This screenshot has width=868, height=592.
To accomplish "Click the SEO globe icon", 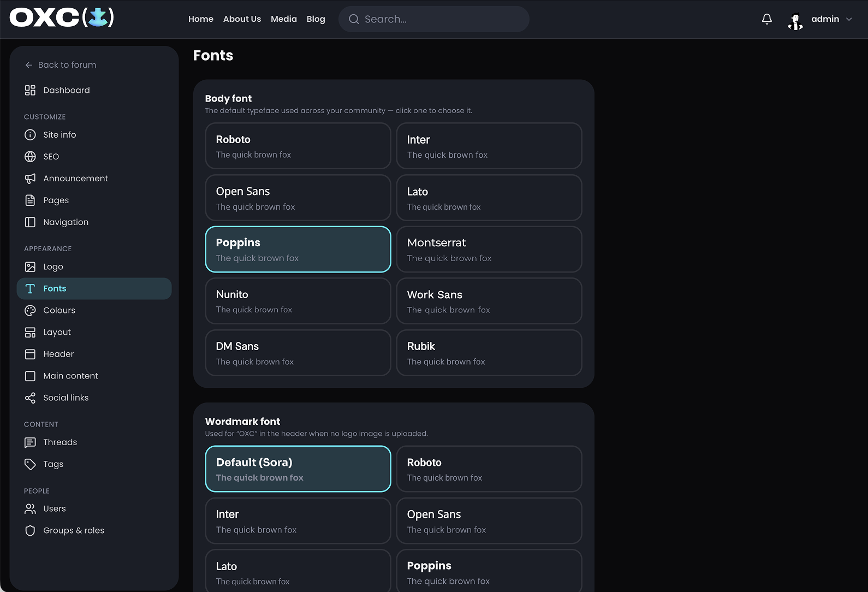I will (30, 157).
